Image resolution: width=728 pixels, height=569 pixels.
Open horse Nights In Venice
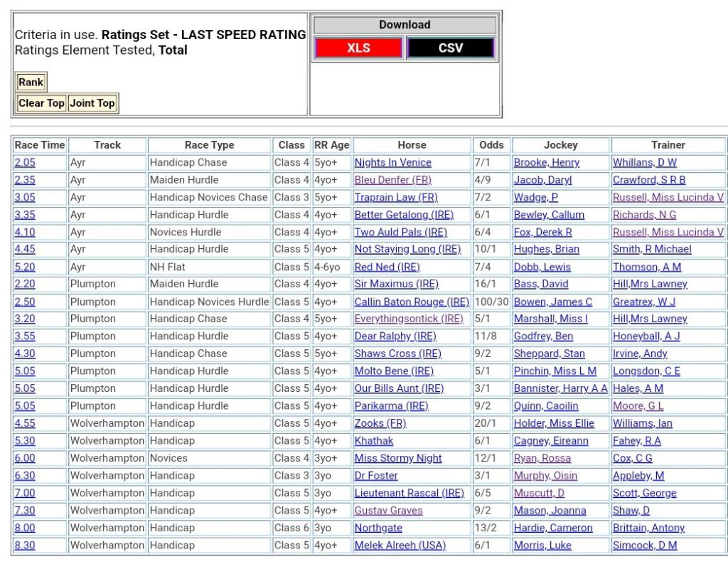pyautogui.click(x=392, y=162)
